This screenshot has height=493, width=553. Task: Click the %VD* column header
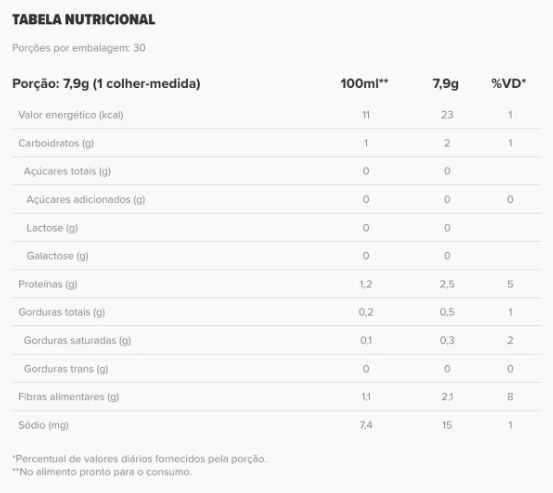[x=509, y=83]
